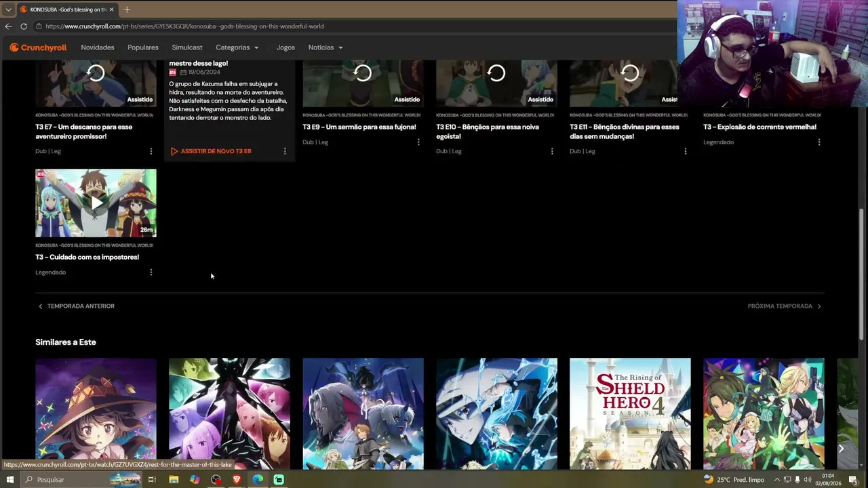
Task: Open the Megumin witch-hat similar series poster
Action: click(96, 413)
